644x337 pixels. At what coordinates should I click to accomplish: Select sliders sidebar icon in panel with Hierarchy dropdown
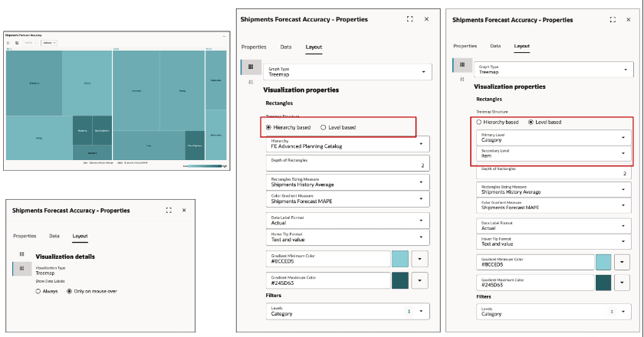pyautogui.click(x=251, y=82)
